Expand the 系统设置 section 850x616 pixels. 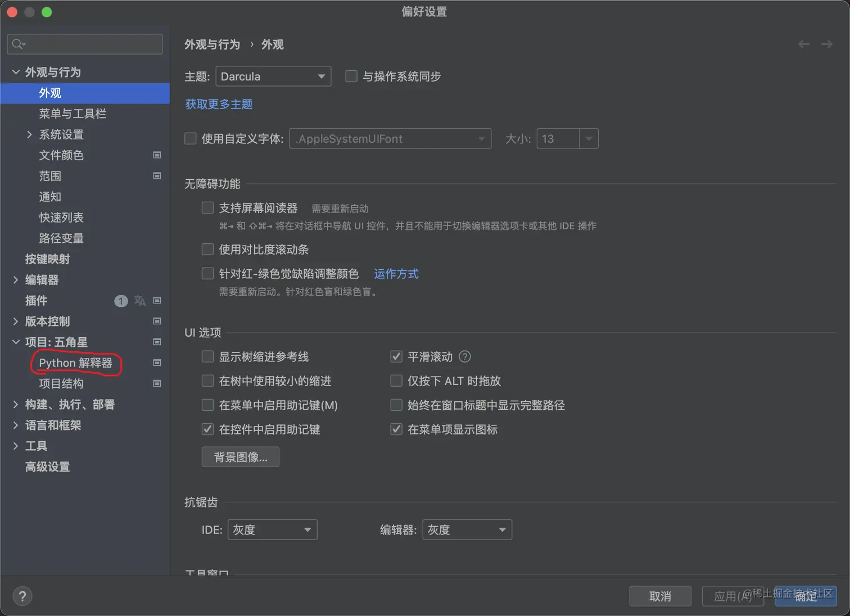click(30, 134)
